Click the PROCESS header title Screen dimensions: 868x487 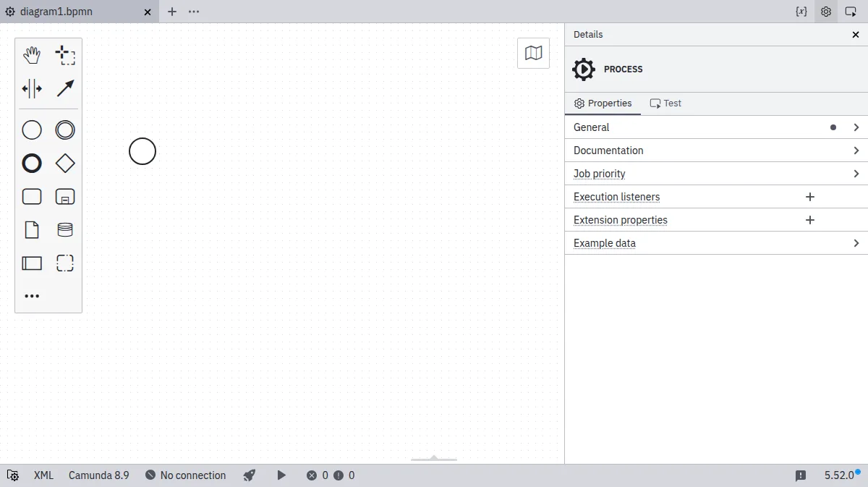pos(624,69)
